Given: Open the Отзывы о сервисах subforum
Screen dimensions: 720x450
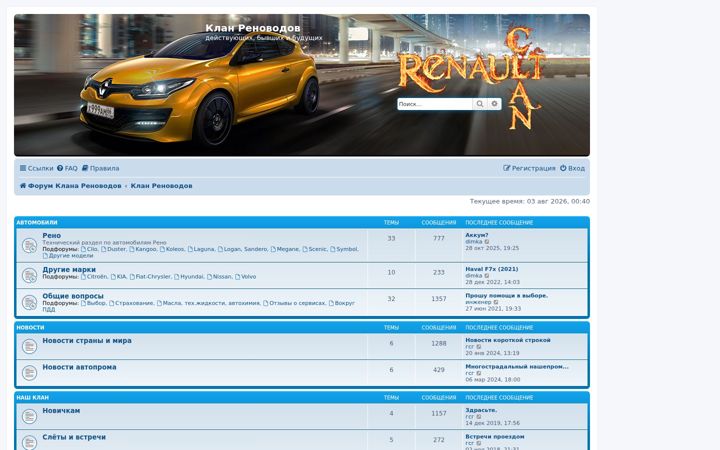Looking at the screenshot, I should 294,303.
